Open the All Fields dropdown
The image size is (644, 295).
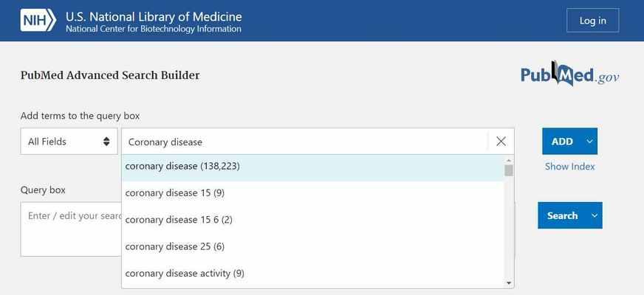69,142
